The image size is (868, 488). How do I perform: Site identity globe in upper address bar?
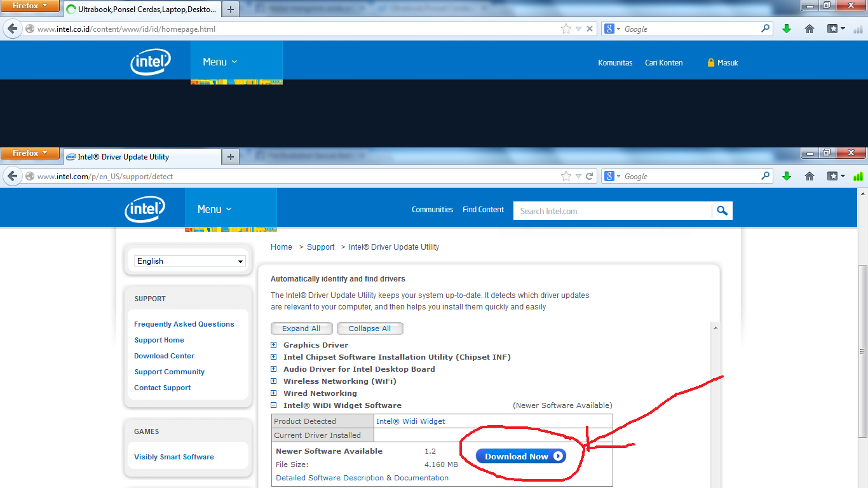tap(29, 29)
